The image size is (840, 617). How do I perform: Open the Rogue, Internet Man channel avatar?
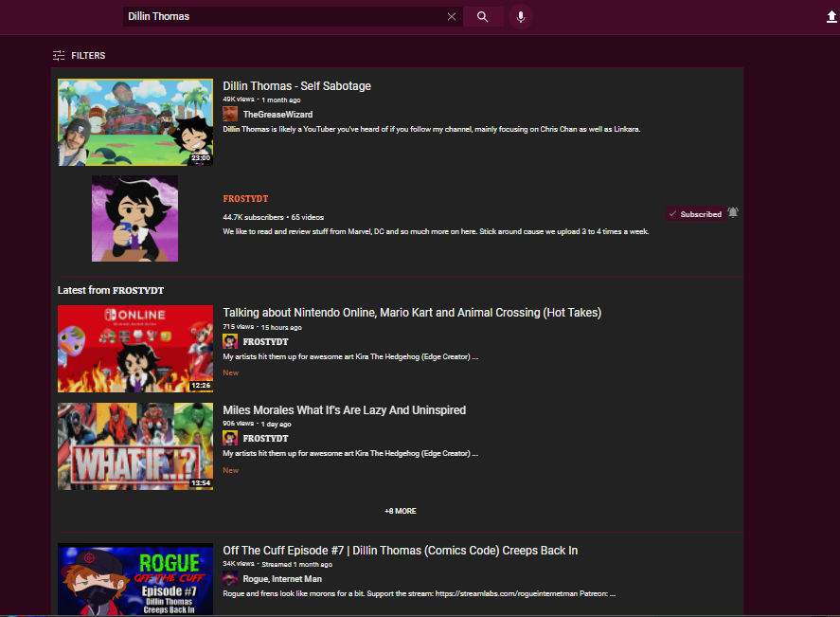point(230,578)
